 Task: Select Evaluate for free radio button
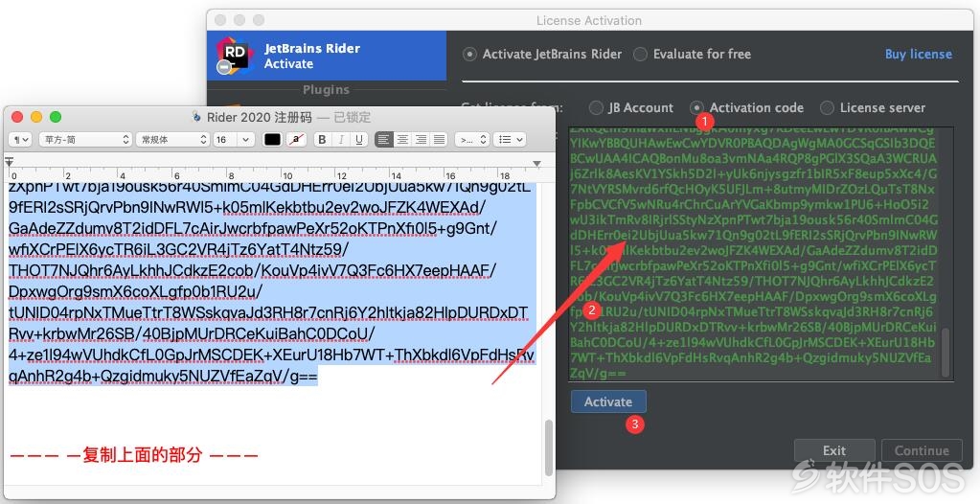coord(640,55)
